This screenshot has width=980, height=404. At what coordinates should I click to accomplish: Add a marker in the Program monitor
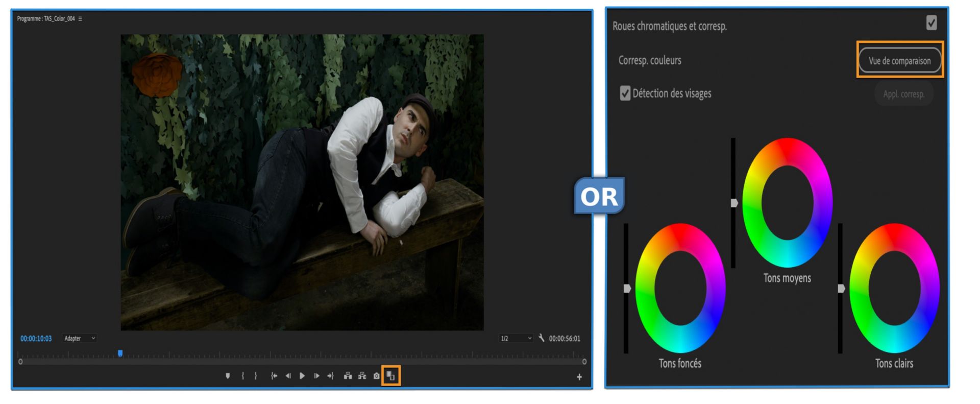tap(228, 376)
